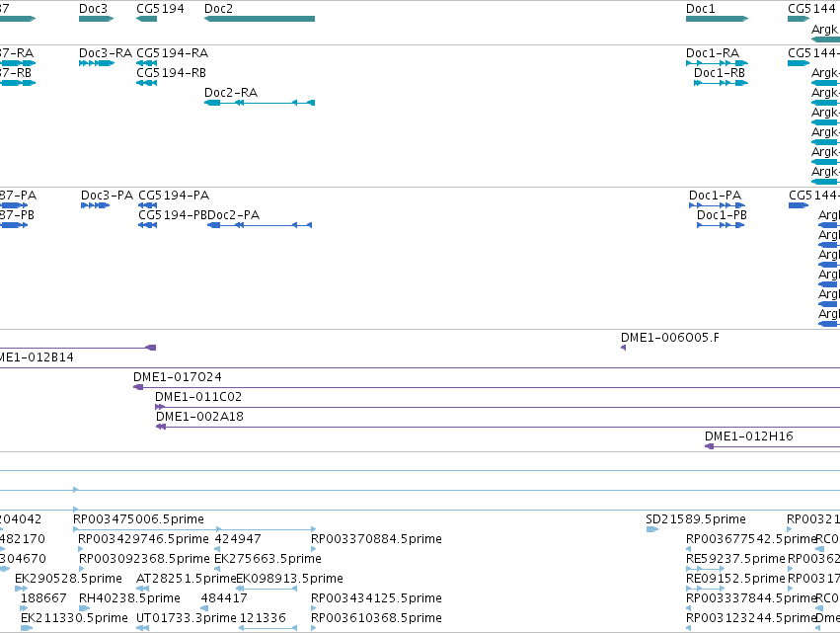840x633 pixels.
Task: Select the Doc1 gene glyph
Action: (x=717, y=19)
